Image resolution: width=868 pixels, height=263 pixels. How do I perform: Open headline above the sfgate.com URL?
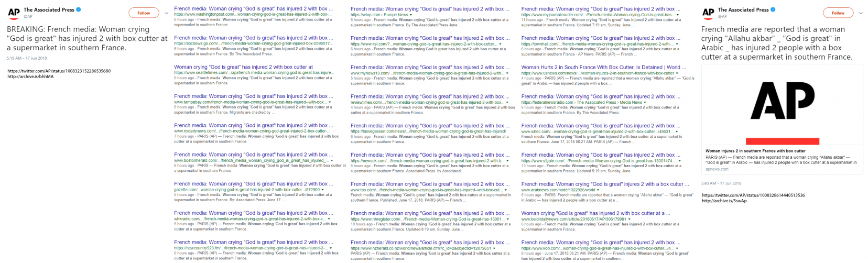(x=601, y=155)
